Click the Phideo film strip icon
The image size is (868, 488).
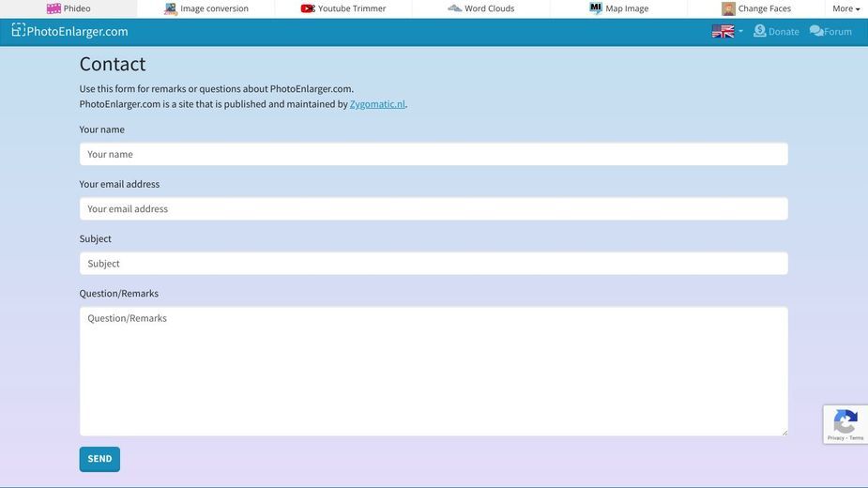click(53, 8)
